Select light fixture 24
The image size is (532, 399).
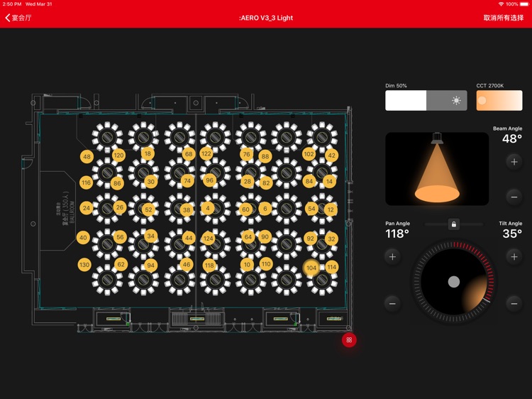[x=87, y=208]
